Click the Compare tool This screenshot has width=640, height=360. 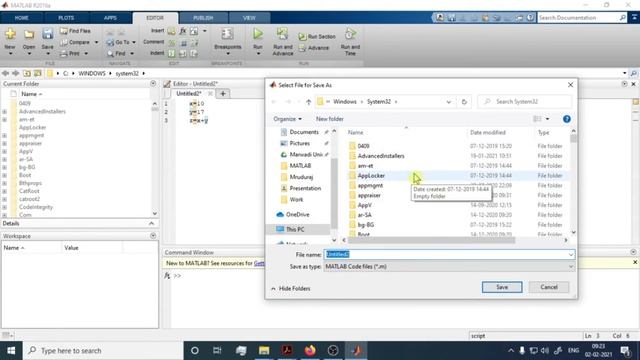[76, 42]
